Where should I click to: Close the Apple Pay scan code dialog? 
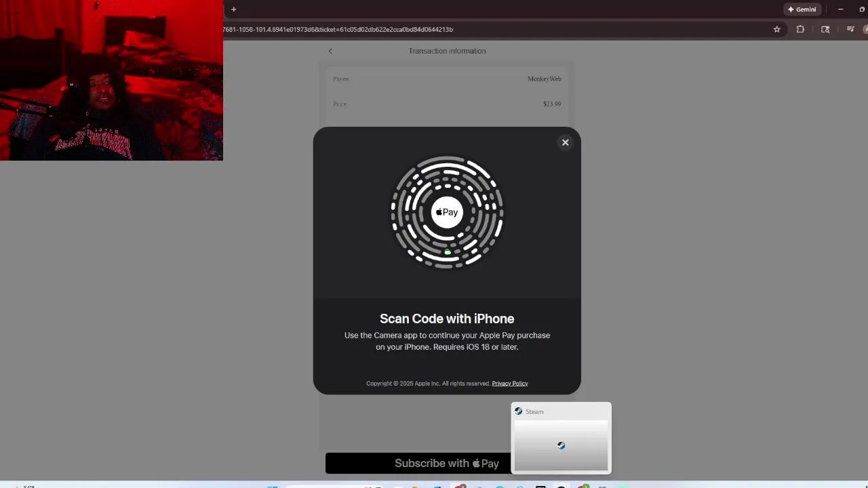[x=565, y=142]
